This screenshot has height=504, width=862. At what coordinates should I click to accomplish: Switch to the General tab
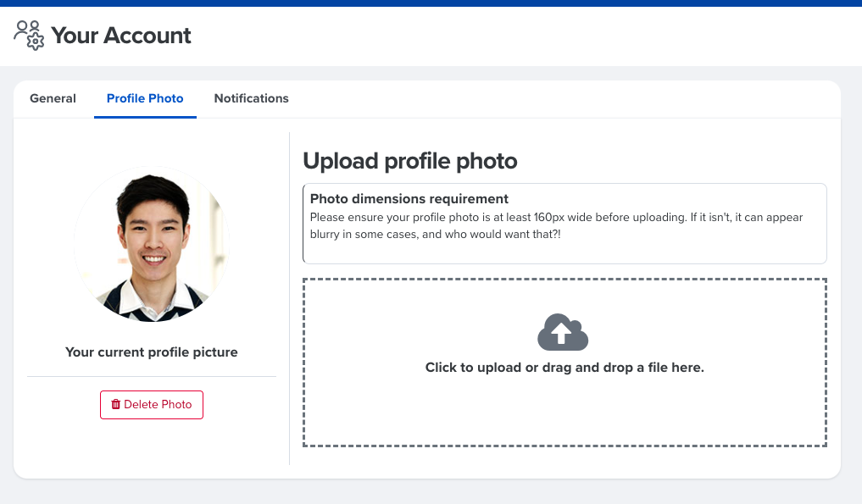(53, 98)
